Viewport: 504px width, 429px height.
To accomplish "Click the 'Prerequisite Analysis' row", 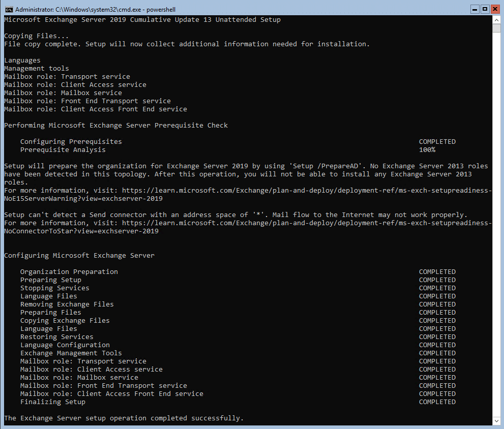I will 228,150.
